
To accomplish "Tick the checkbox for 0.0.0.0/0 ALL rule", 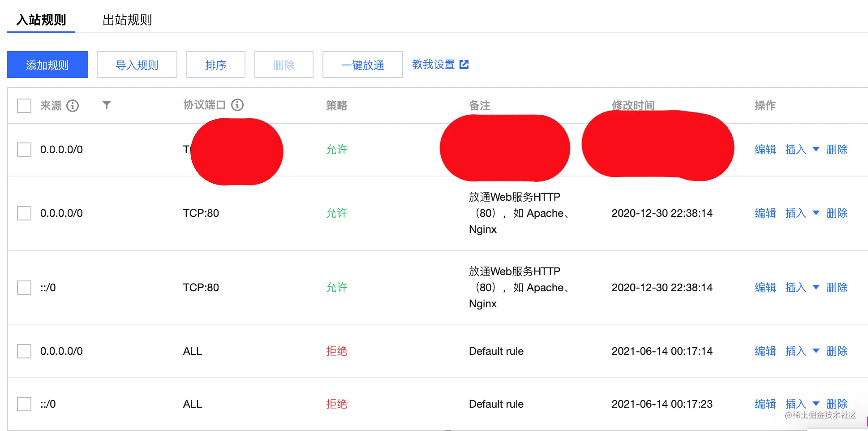I will pos(24,351).
